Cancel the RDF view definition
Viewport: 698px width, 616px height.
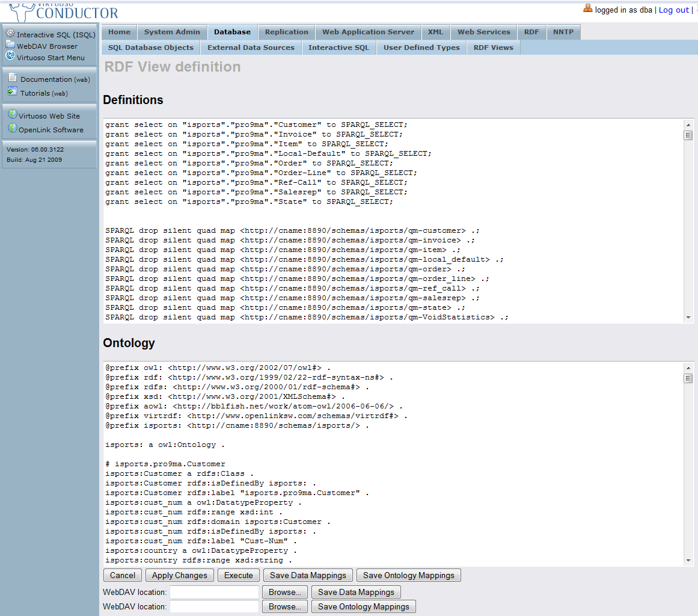pos(123,575)
